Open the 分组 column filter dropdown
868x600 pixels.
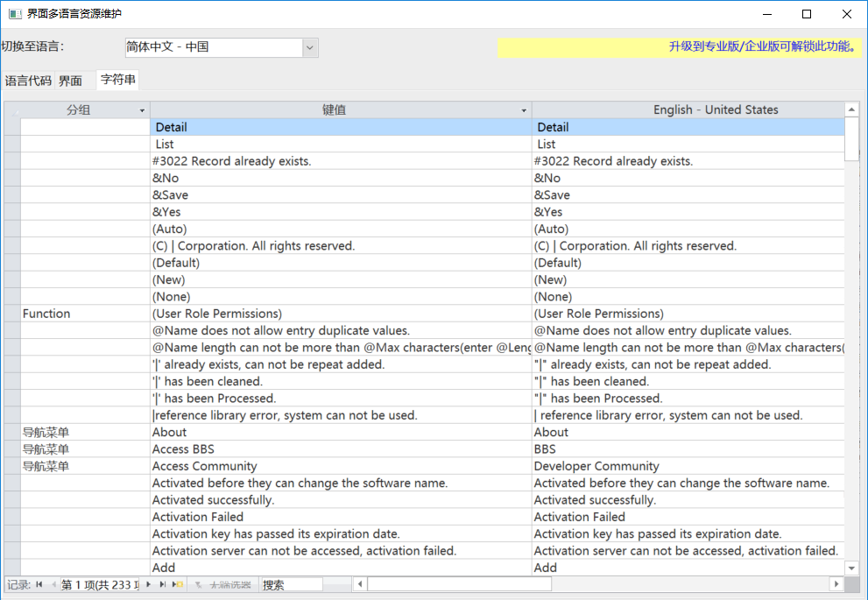tap(142, 110)
